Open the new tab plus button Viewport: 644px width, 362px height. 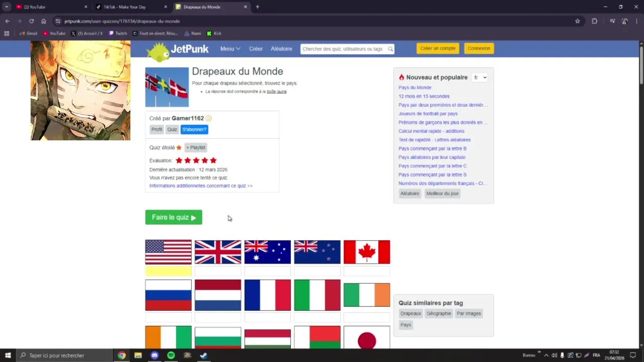click(258, 7)
